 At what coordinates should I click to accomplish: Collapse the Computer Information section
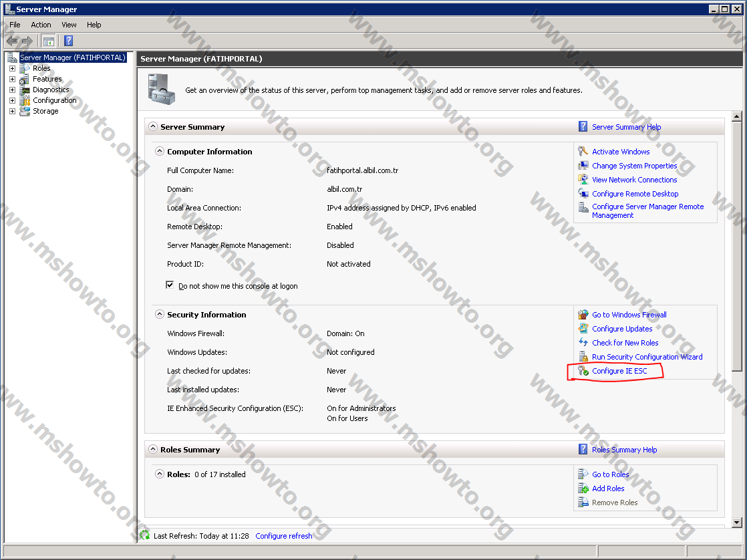click(160, 151)
